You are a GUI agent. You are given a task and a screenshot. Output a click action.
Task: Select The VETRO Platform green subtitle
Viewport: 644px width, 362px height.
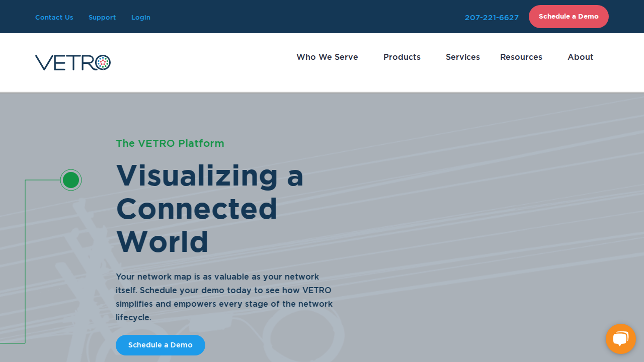click(x=170, y=143)
